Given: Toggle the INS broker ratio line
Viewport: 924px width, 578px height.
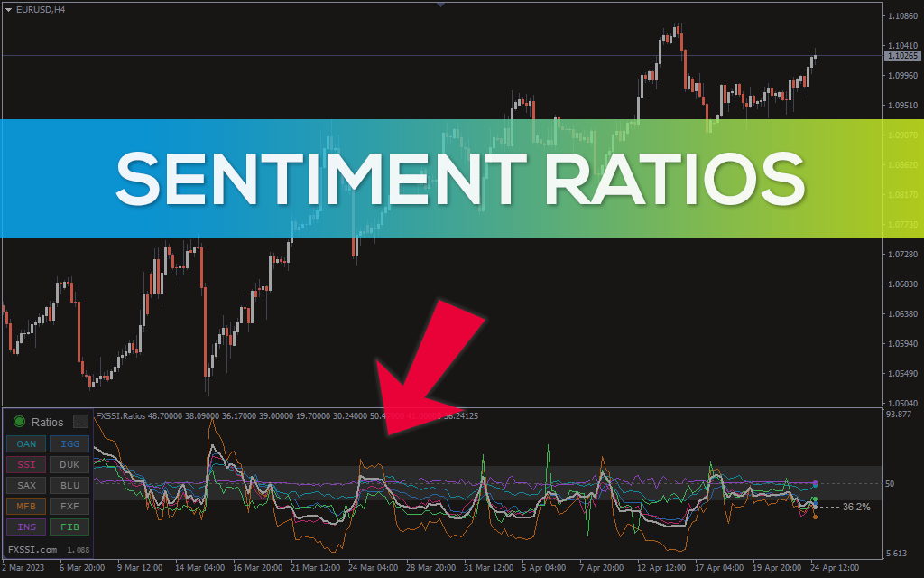Looking at the screenshot, I should pyautogui.click(x=26, y=527).
